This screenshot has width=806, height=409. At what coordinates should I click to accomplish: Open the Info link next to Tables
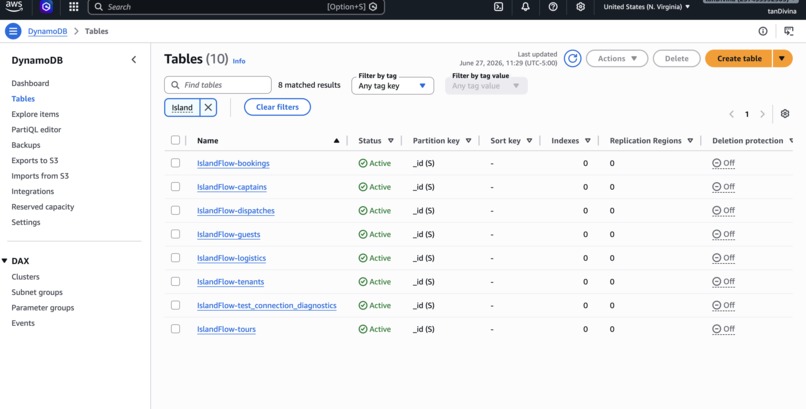click(x=239, y=61)
